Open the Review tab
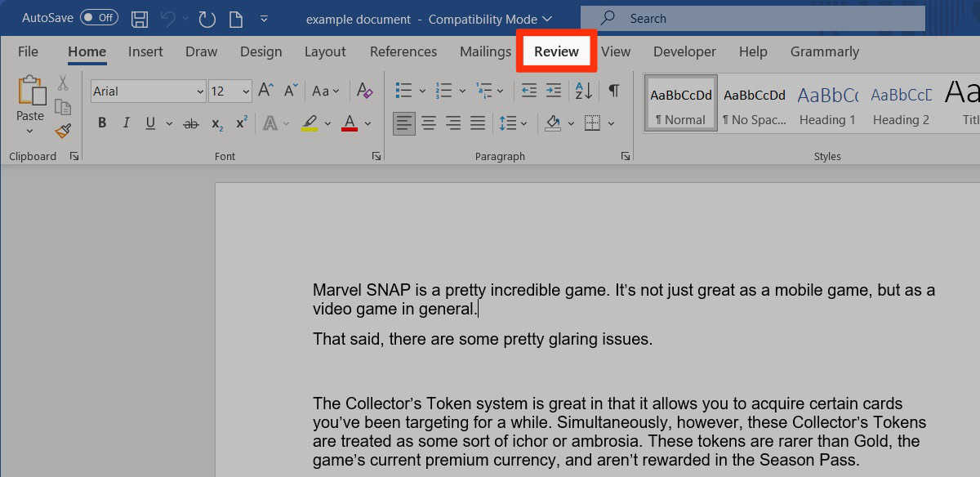This screenshot has width=980, height=477. click(556, 51)
